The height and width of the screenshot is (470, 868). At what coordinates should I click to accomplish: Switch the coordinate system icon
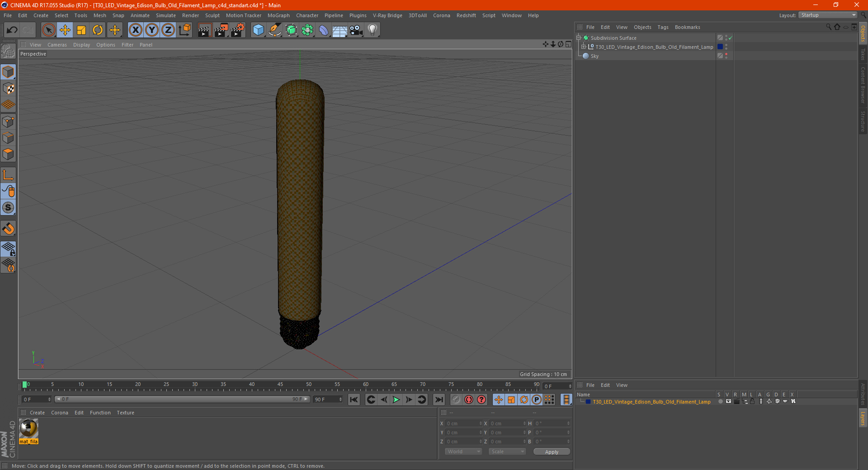184,30
